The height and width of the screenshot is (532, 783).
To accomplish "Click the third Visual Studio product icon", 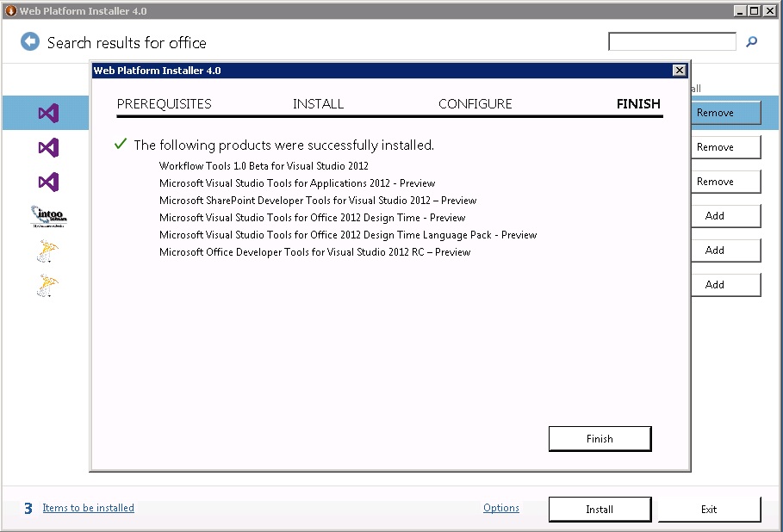I will [x=48, y=182].
